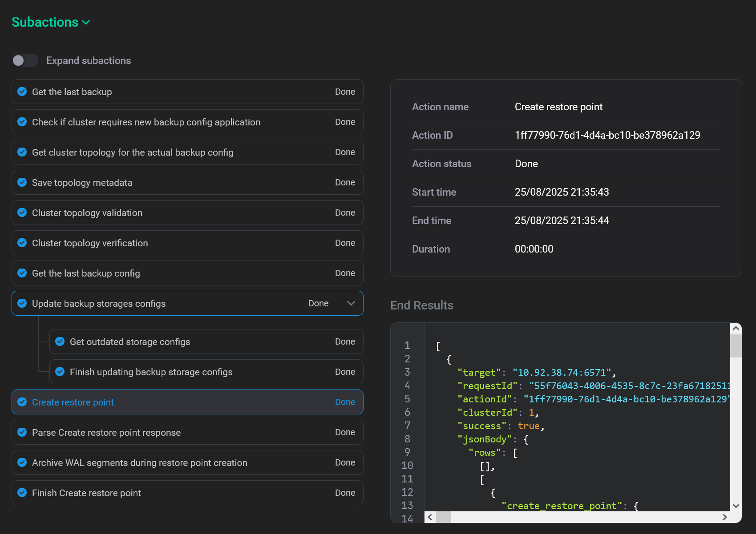The image size is (756, 534).
Task: Open Finish updating backup storage configs step
Action: coord(151,372)
